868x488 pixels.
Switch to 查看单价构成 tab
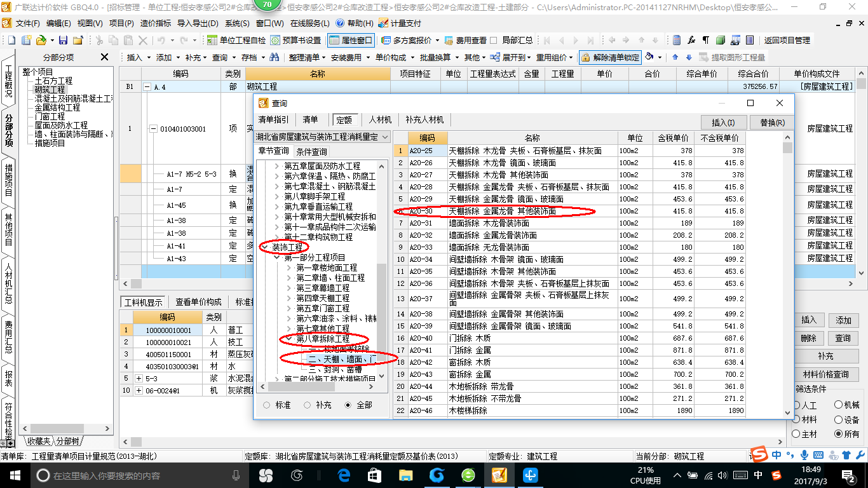click(199, 302)
